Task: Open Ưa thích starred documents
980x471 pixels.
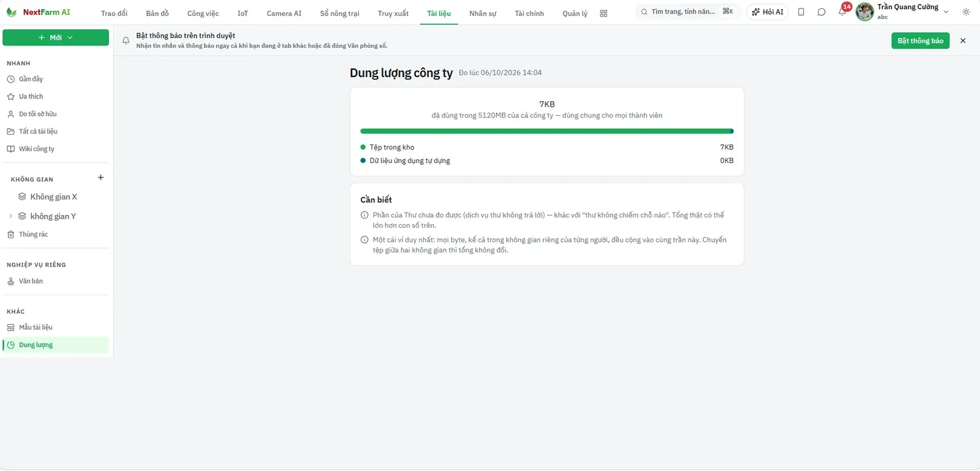Action: [56, 96]
